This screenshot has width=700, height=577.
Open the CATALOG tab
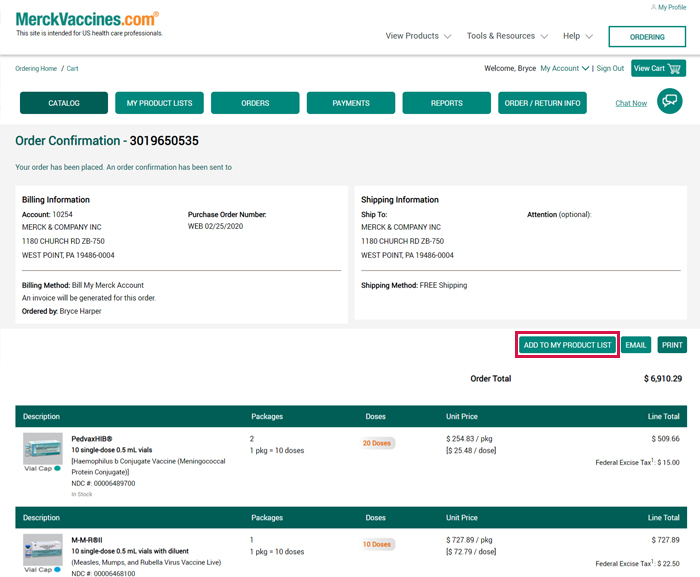[64, 103]
